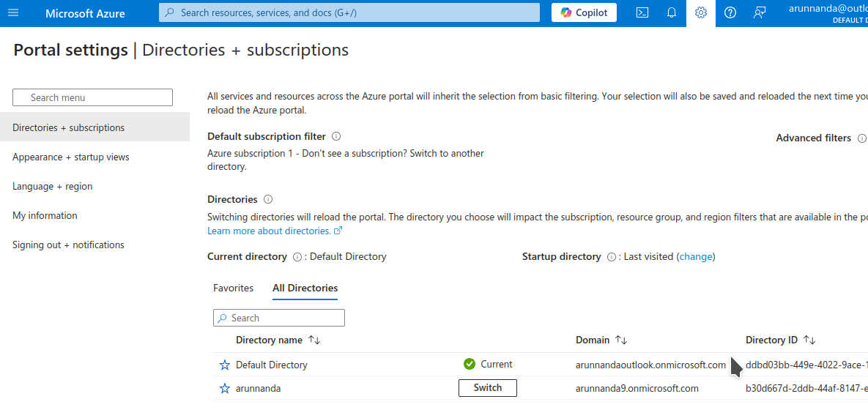868x410 pixels.
Task: Open Language + region settings
Action: 53,186
